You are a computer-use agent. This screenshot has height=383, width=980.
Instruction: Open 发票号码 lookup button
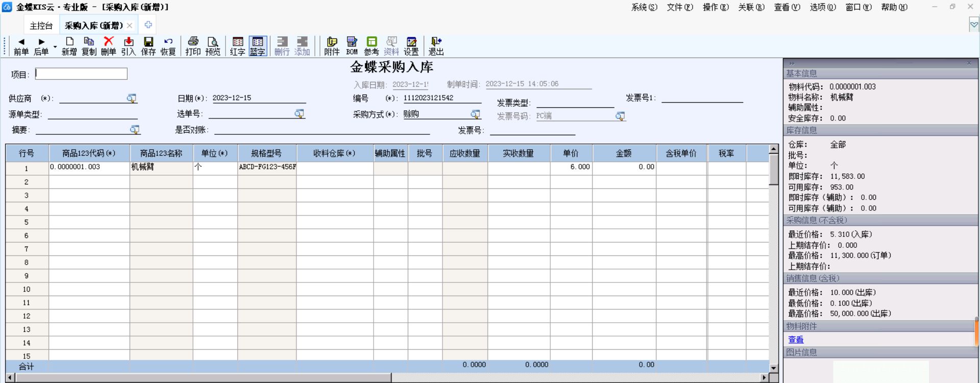point(620,116)
